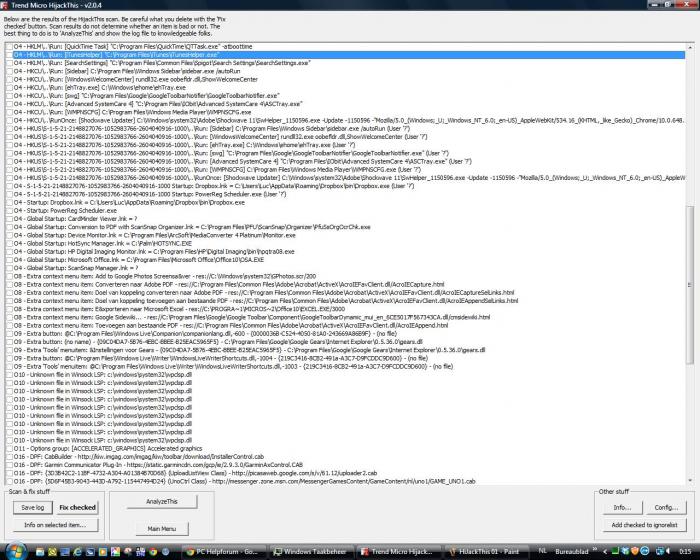Tick the O11 ACCELERATED_GRAPHICS checkbox

pyautogui.click(x=9, y=448)
